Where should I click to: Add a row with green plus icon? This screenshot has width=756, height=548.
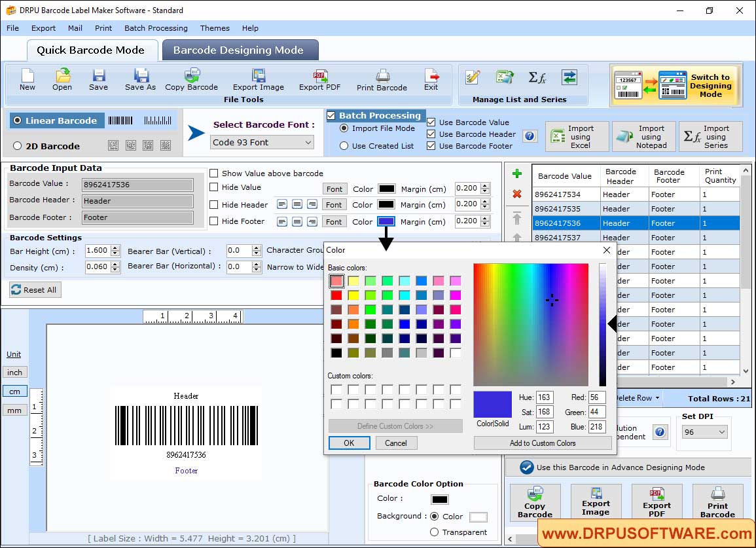coord(517,174)
